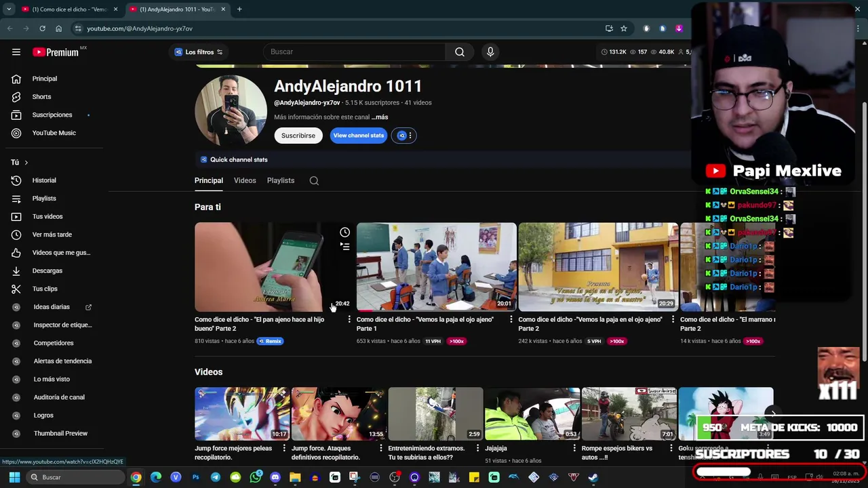Open YouTube Music from the sidebar
Image resolution: width=868 pixels, height=488 pixels.
54,133
